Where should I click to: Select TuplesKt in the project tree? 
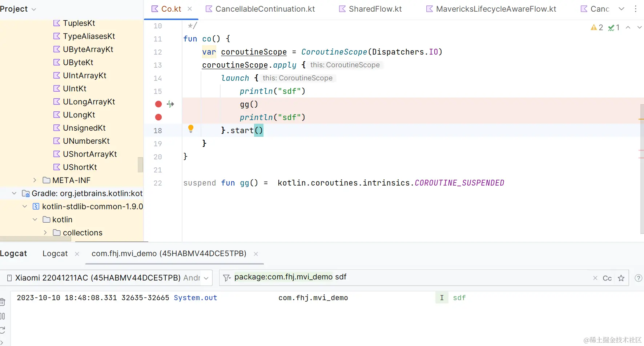pyautogui.click(x=79, y=23)
